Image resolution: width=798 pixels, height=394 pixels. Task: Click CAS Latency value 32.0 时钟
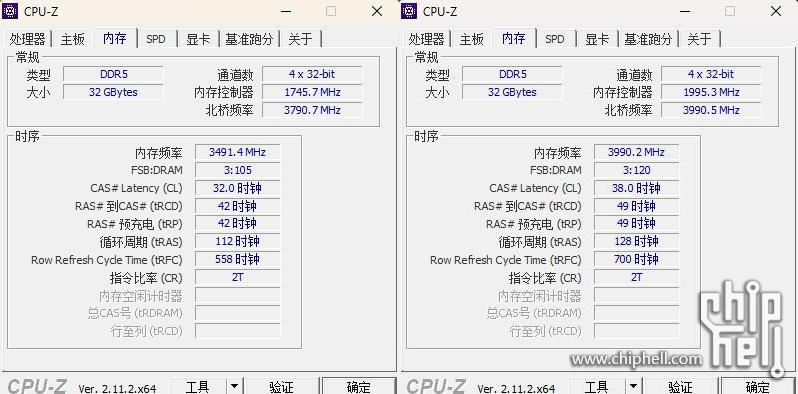[238, 188]
